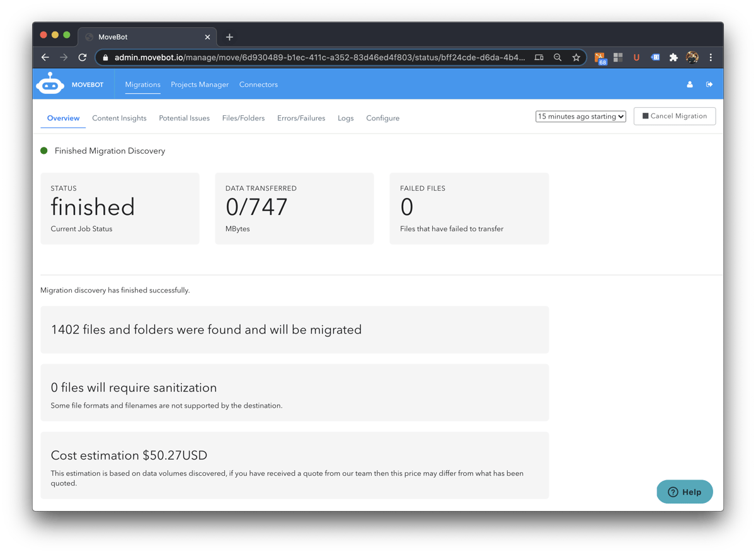Click the Chrome profile avatar icon
756x554 pixels.
coord(692,57)
